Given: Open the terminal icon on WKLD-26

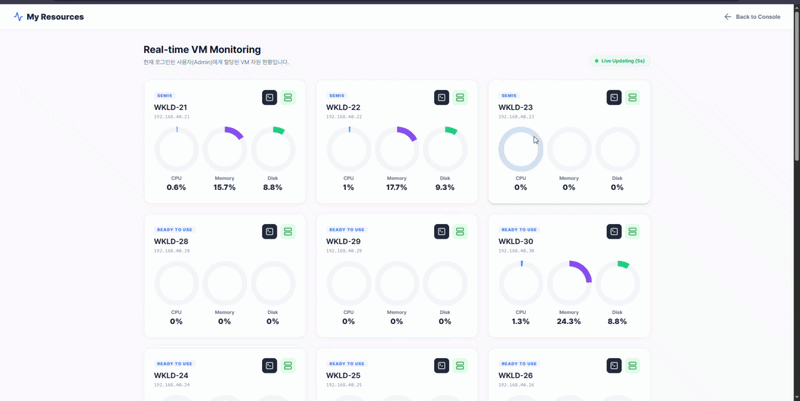Looking at the screenshot, I should 614,366.
